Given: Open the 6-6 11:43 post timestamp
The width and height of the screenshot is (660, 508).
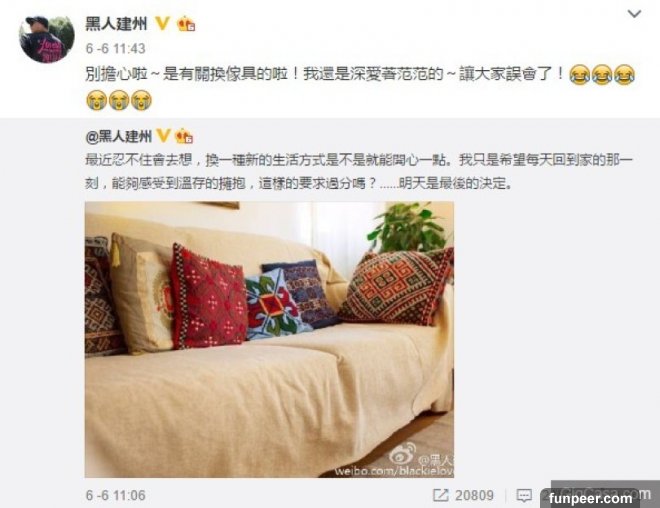Looking at the screenshot, I should [x=115, y=48].
